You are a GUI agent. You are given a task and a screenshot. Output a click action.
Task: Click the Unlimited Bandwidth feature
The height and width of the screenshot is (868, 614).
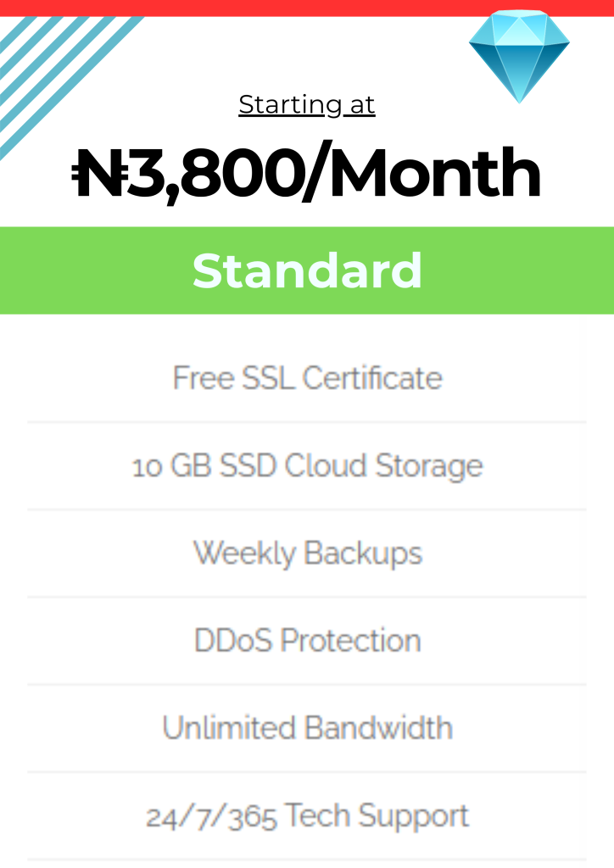(x=307, y=727)
